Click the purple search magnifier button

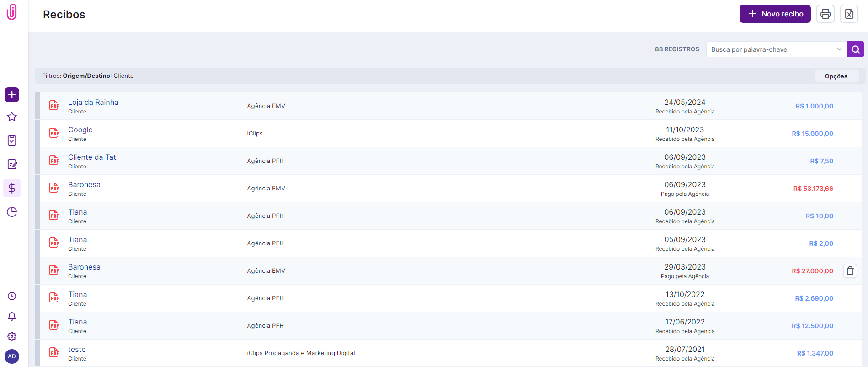click(x=855, y=49)
